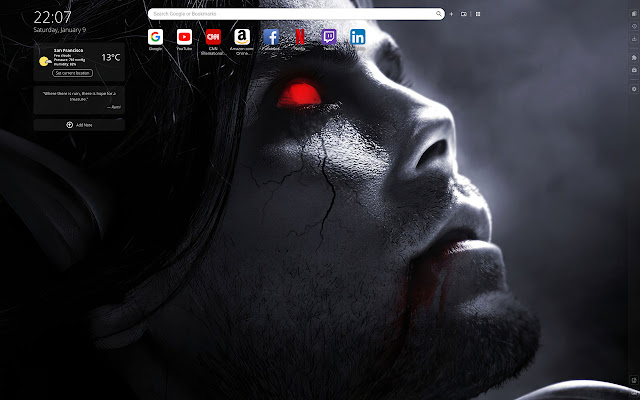Open settings gear in right sidebar
Screen dimensions: 640x400
pyautogui.click(x=634, y=89)
